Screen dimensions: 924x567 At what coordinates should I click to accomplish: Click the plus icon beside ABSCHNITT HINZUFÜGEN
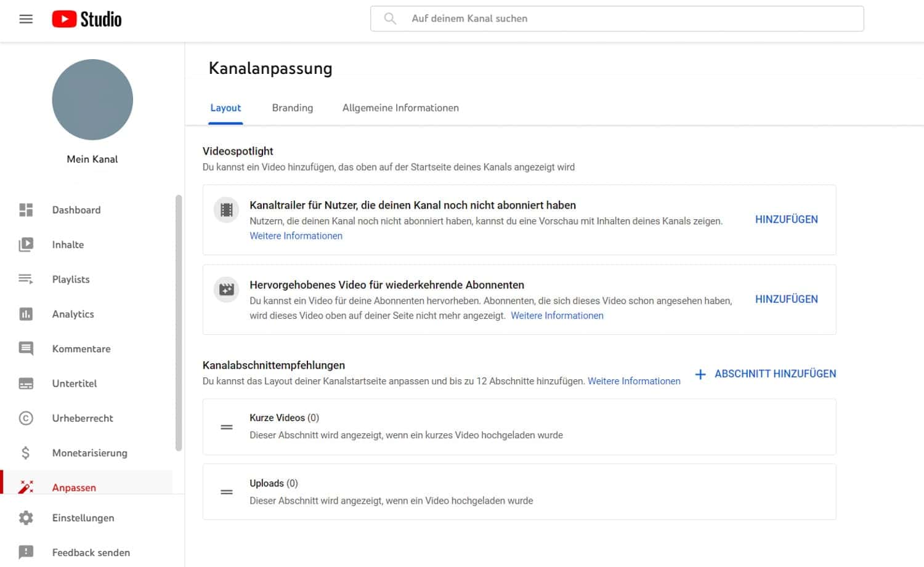(700, 374)
